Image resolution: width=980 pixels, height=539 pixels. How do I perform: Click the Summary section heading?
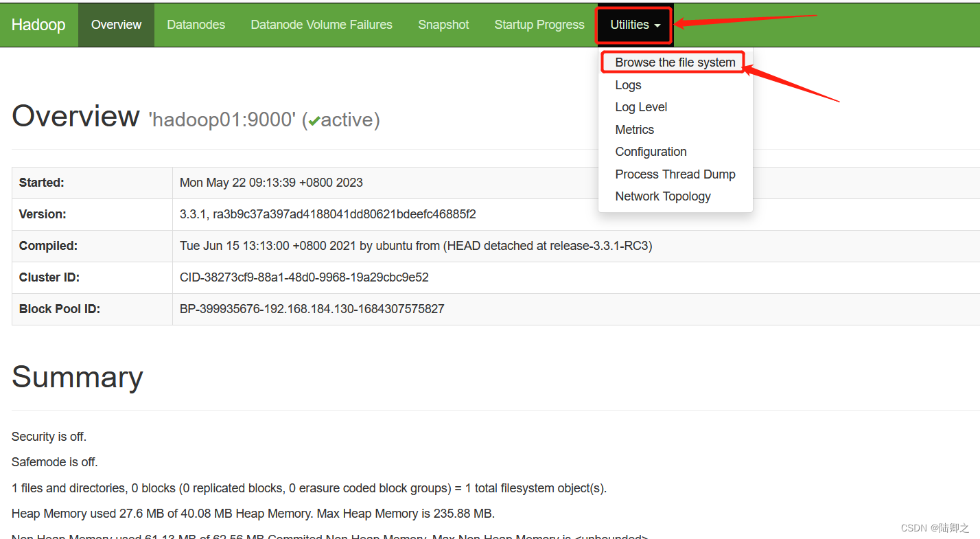pos(78,377)
